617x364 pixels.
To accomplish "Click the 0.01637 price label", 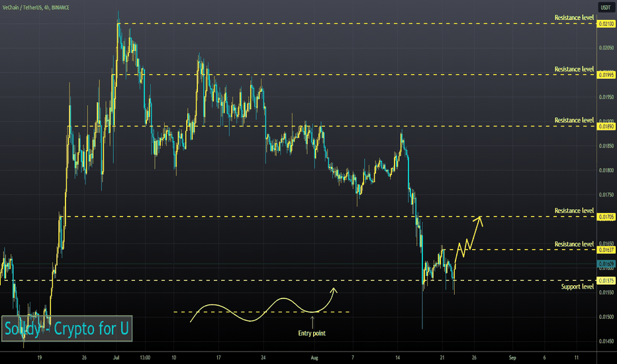I will pos(606,250).
